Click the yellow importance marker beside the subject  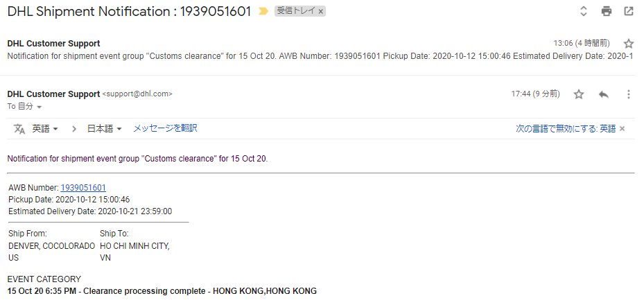263,12
